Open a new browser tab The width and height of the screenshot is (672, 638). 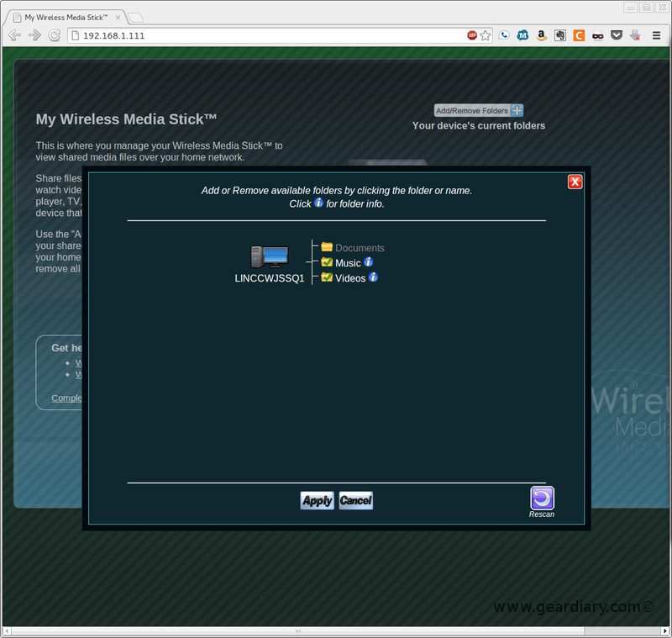pyautogui.click(x=135, y=18)
